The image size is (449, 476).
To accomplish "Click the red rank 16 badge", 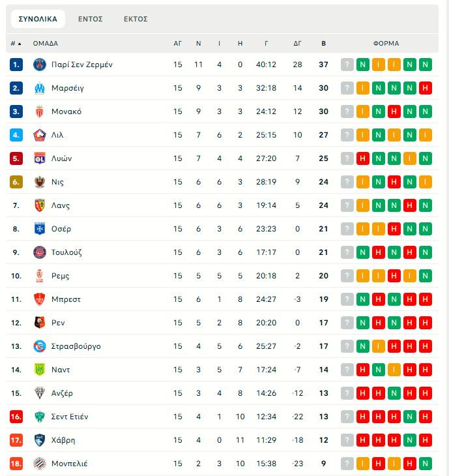I will point(16,417).
